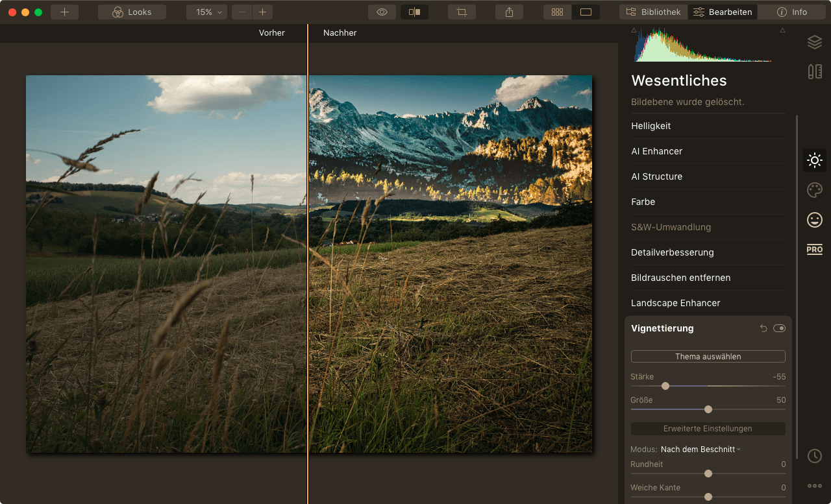Expand the Landscape Enhancer section

pos(675,303)
